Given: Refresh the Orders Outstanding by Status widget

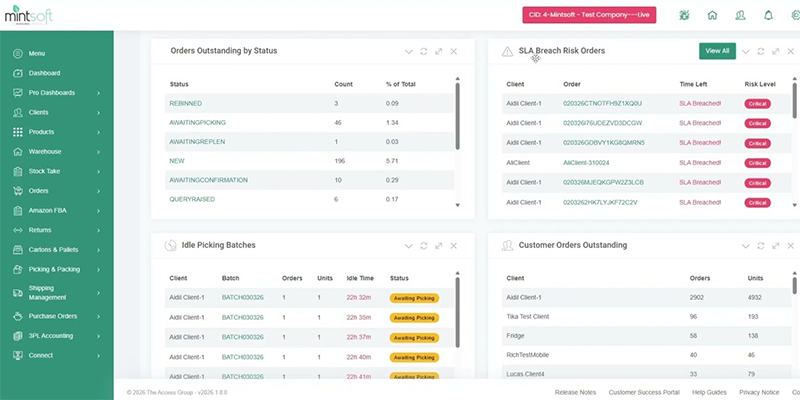Looking at the screenshot, I should (x=423, y=52).
